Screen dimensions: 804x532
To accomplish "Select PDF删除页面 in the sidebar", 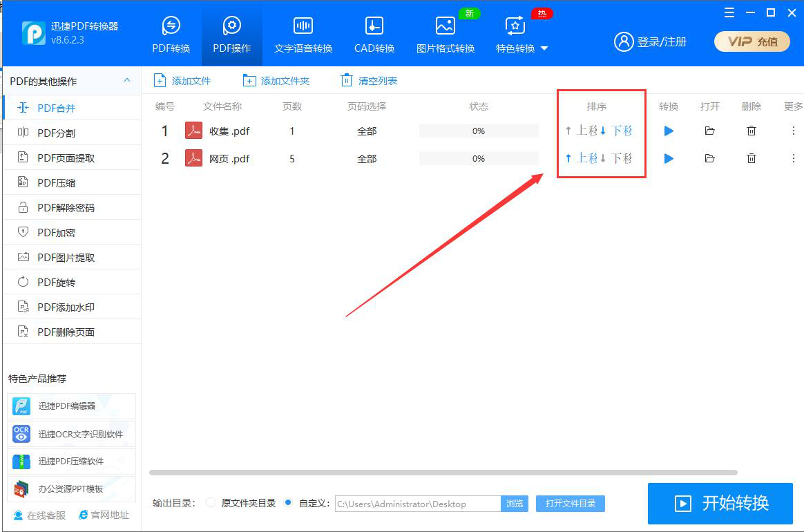I will coord(72,332).
